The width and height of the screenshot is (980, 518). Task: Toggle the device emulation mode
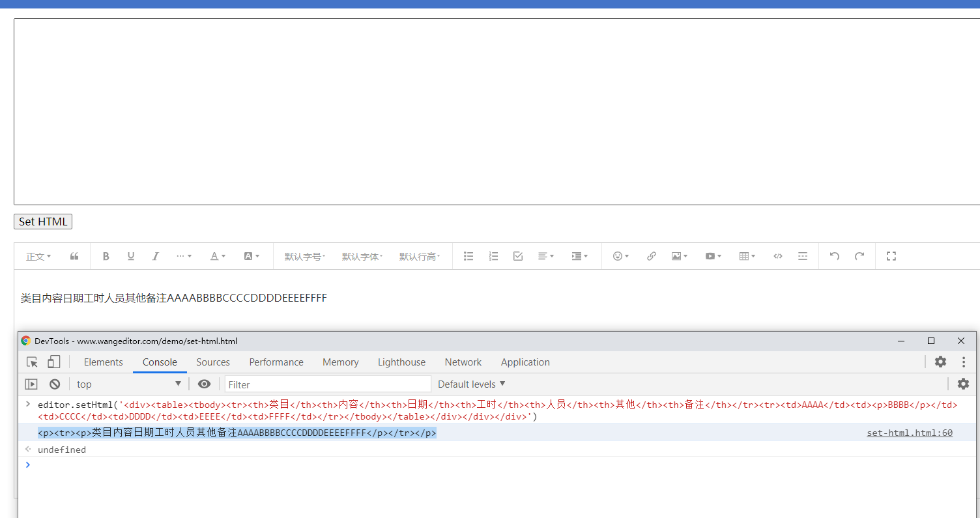click(x=53, y=362)
